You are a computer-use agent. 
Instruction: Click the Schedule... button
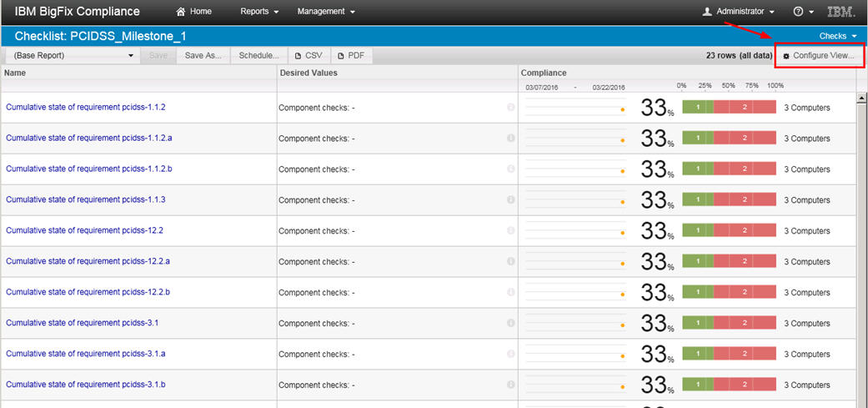point(258,55)
